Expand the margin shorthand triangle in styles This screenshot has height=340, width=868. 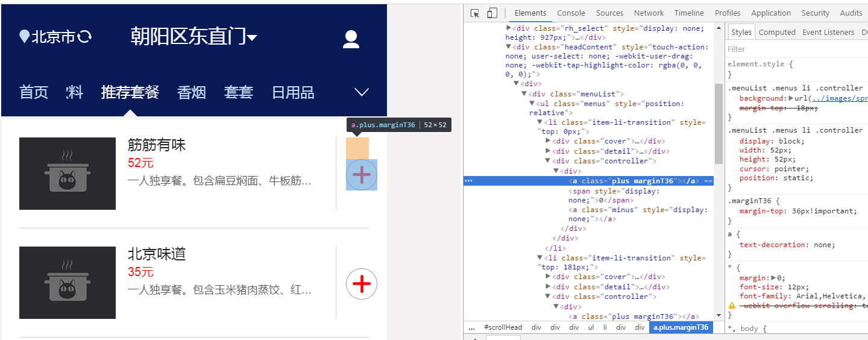pos(773,279)
